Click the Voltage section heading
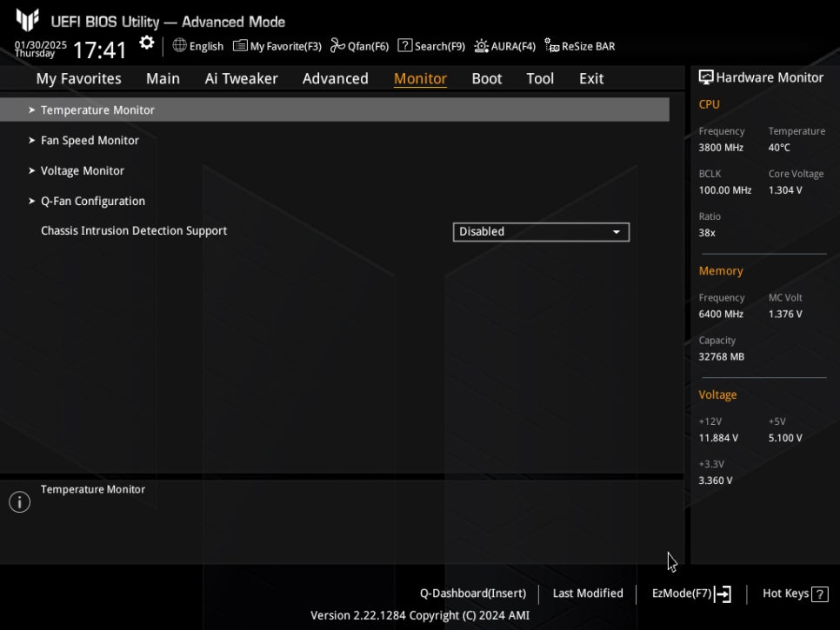The width and height of the screenshot is (840, 630). [717, 395]
